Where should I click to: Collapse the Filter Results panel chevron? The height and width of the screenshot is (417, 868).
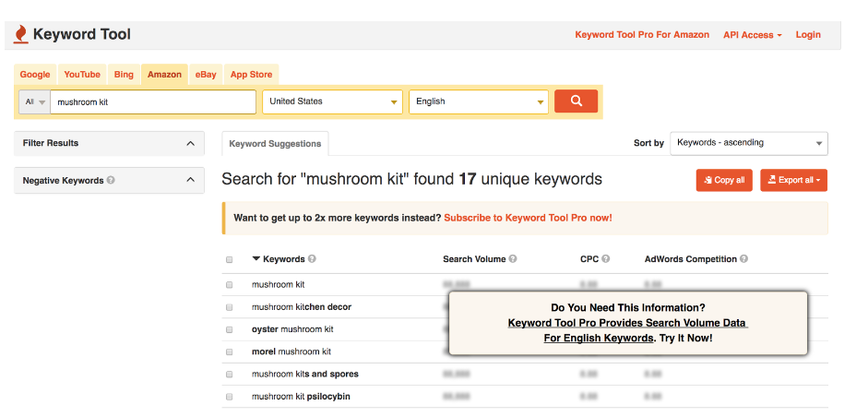(x=190, y=143)
